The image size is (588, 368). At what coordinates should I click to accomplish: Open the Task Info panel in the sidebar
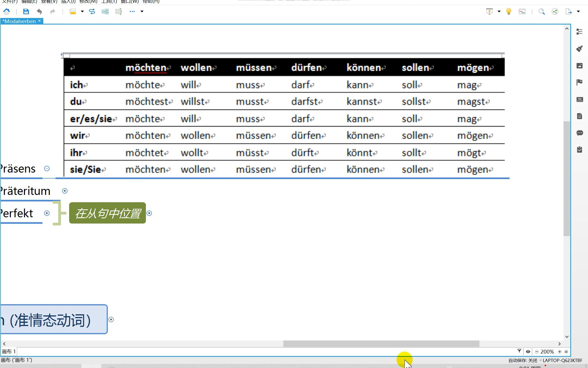point(580,150)
